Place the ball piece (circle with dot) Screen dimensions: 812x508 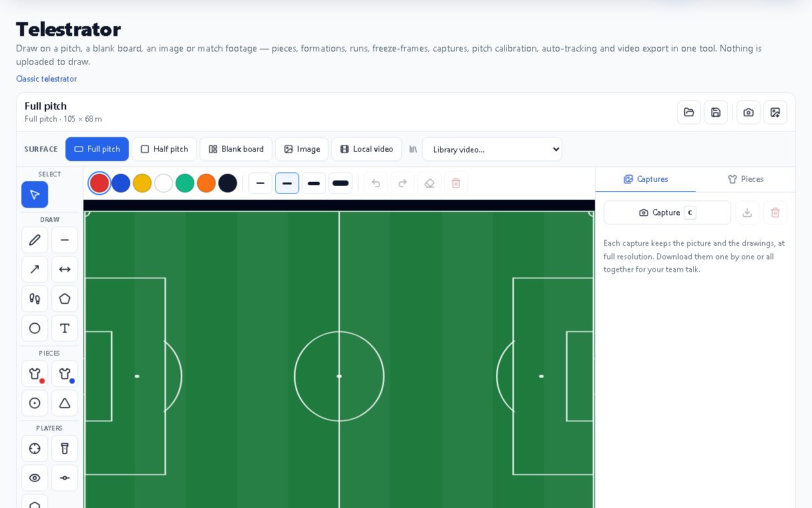35,403
